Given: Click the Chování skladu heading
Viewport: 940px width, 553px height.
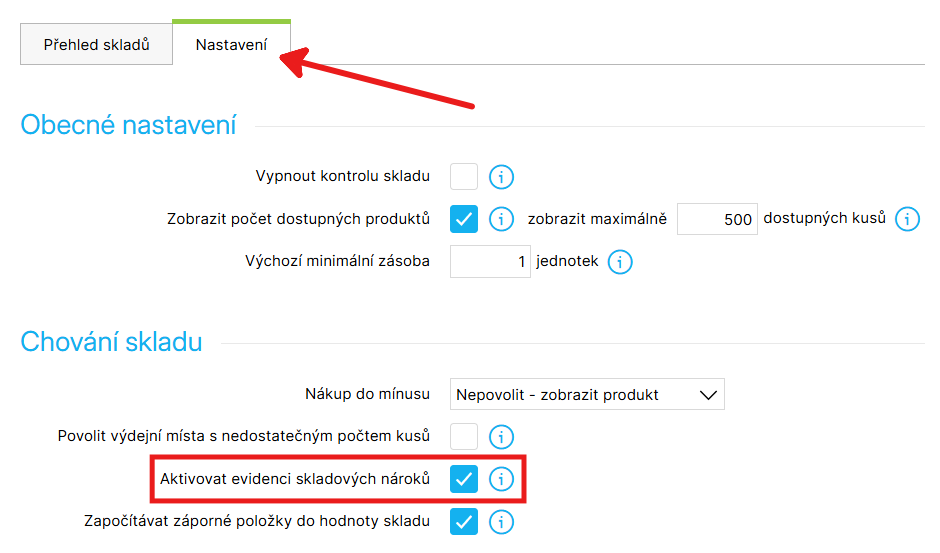Looking at the screenshot, I should pyautogui.click(x=112, y=342).
